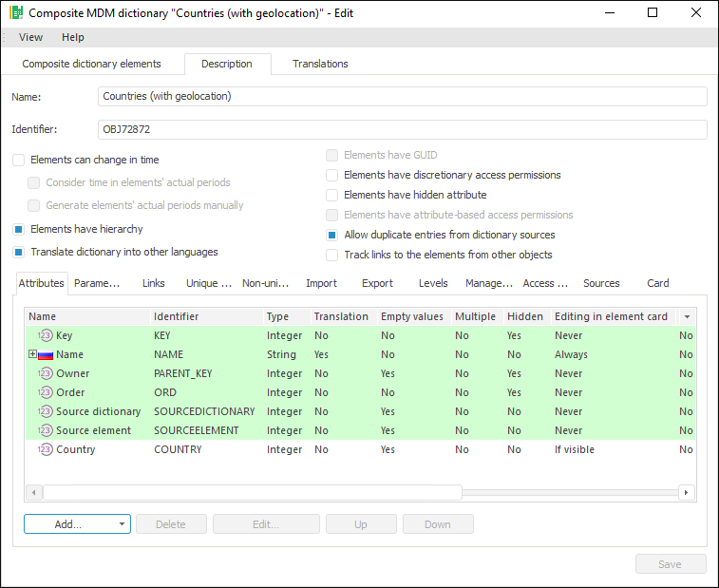Enable Elements can change in time
Screen dimensions: 719x588
pyautogui.click(x=19, y=160)
